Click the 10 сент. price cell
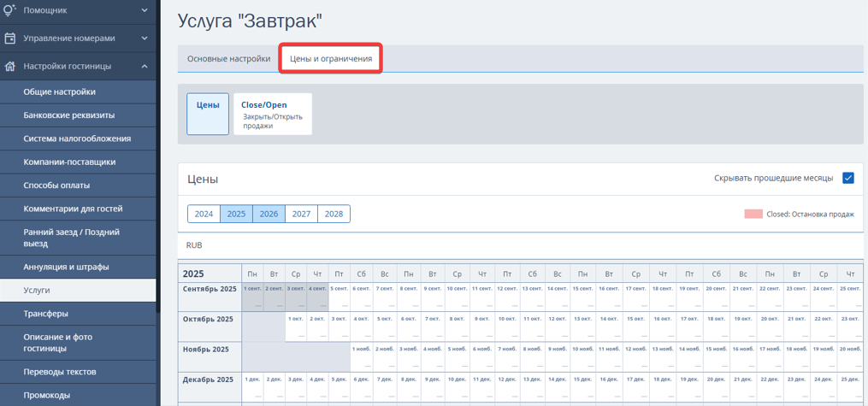 [457, 296]
